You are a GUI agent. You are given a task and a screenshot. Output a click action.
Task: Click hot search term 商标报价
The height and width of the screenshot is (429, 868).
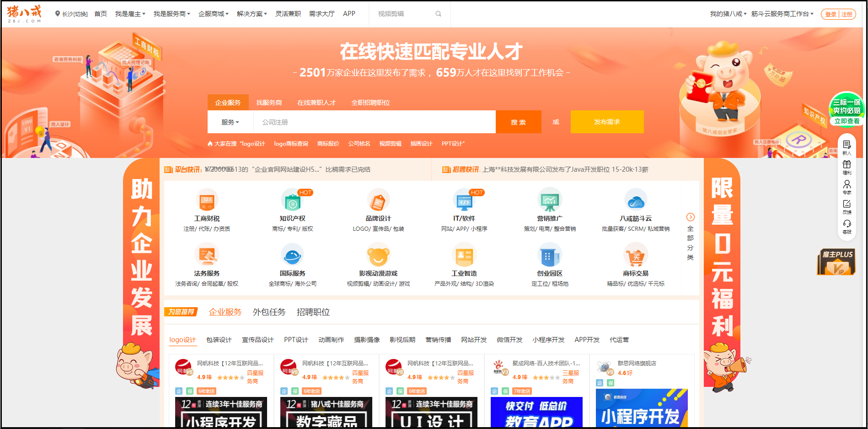point(328,144)
